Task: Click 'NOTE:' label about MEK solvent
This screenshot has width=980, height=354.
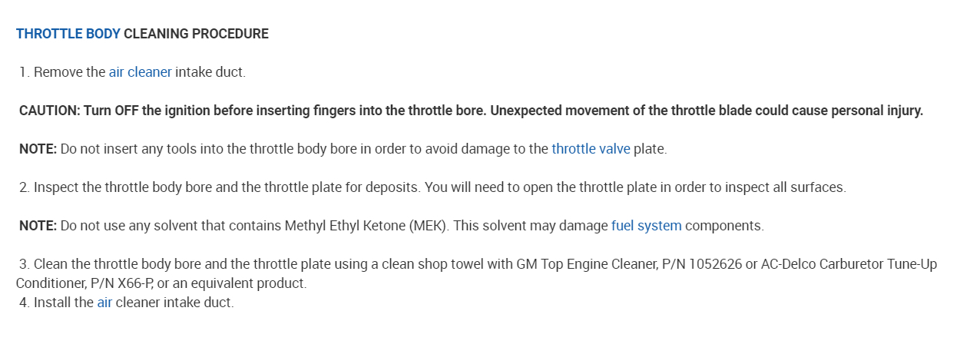Action: click(x=38, y=226)
